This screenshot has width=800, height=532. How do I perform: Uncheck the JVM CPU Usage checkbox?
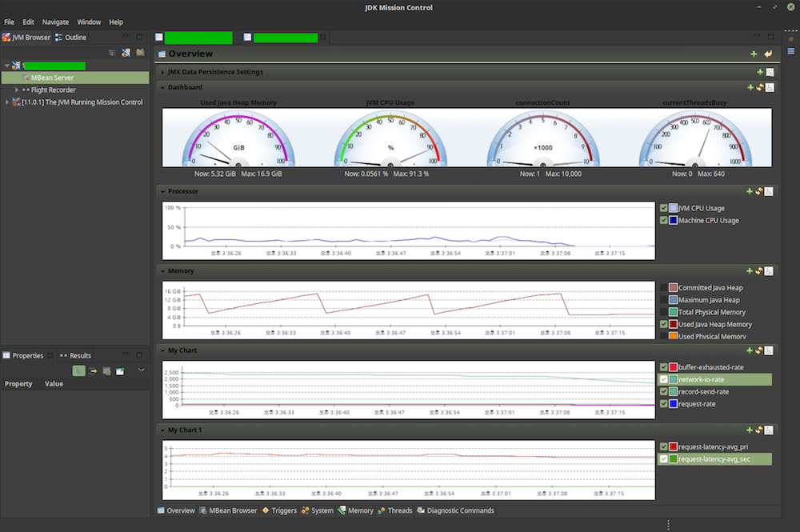point(664,208)
